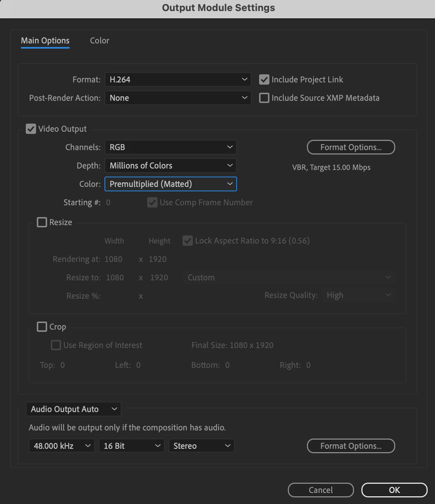
Task: Switch to the Color tab
Action: (99, 40)
